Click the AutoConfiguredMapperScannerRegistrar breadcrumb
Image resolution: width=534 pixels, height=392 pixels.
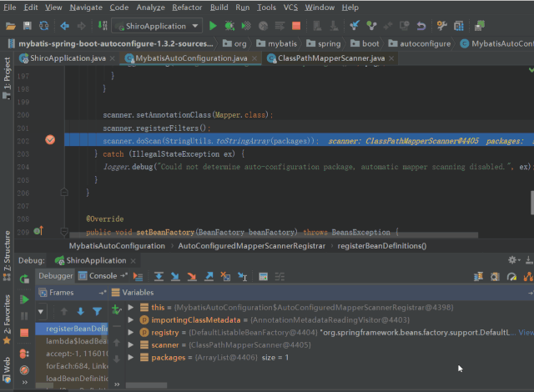(252, 246)
